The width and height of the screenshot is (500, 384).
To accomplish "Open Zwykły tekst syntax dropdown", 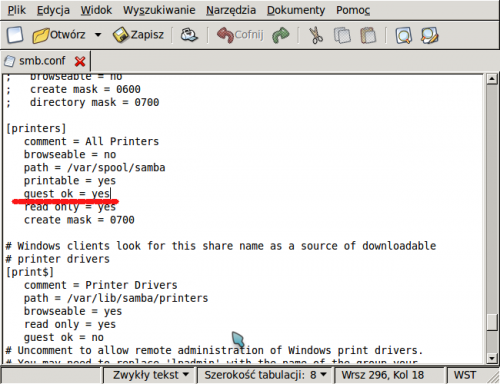I will (151, 375).
